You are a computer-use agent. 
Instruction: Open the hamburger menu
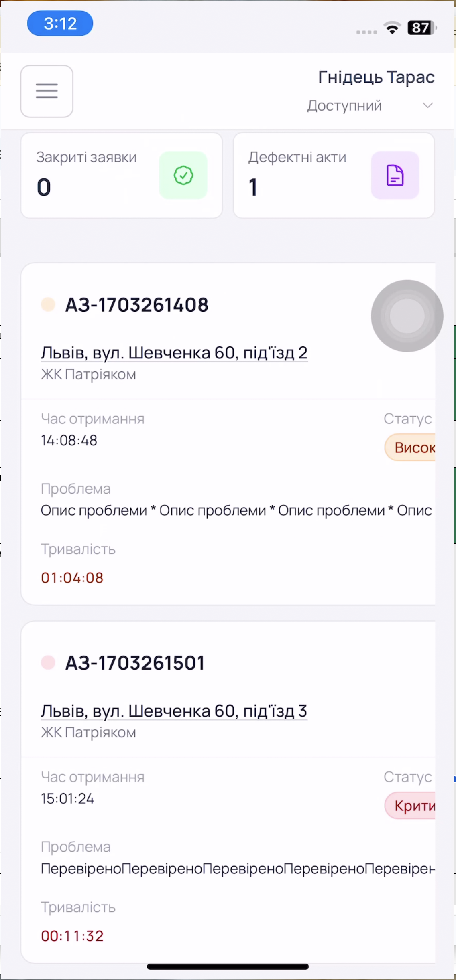47,91
